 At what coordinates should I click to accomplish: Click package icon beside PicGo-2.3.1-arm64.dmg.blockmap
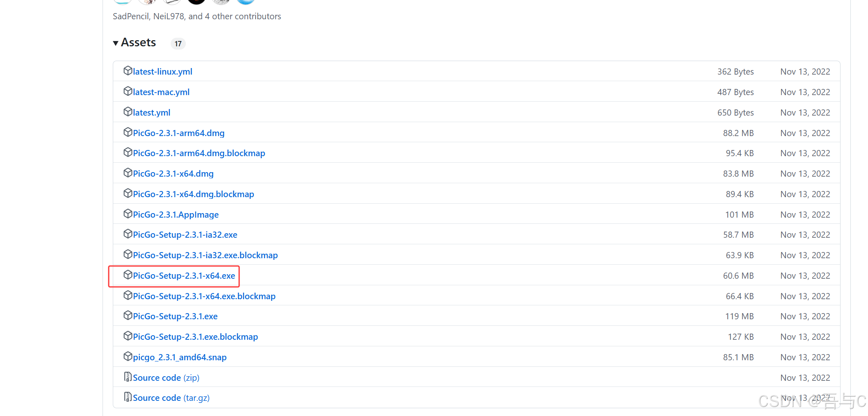[128, 152]
